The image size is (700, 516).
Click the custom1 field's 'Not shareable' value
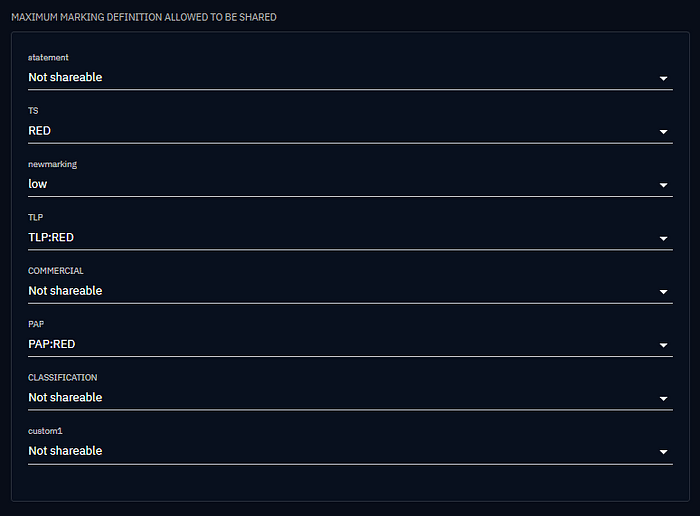pyautogui.click(x=65, y=451)
